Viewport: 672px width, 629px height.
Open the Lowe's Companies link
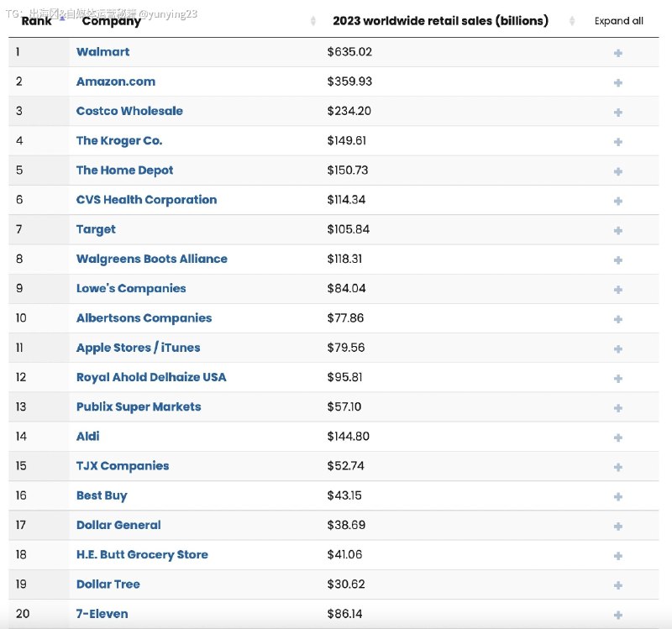point(131,288)
